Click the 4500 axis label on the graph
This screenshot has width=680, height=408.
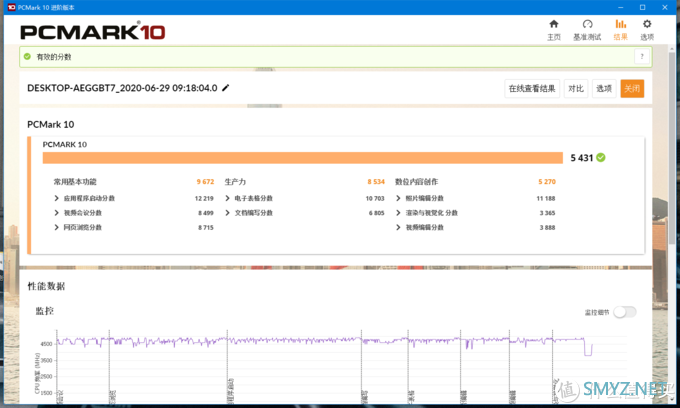[x=46, y=344]
